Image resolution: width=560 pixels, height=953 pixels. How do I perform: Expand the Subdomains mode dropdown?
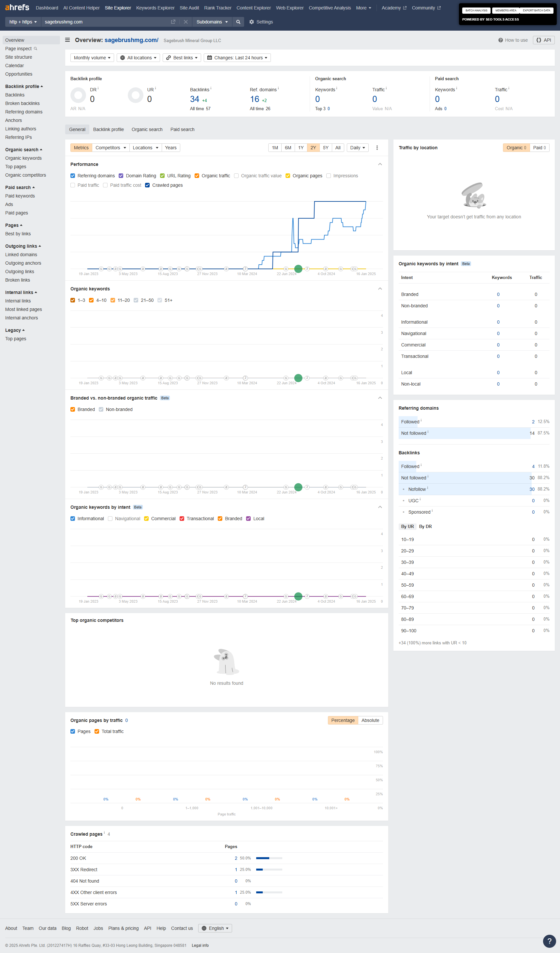212,22
